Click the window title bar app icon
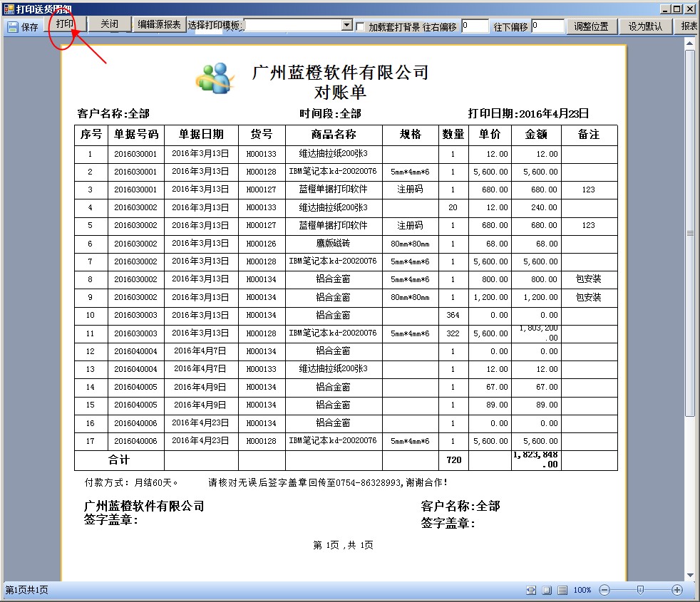Image resolution: width=700 pixels, height=602 pixels. pyautogui.click(x=9, y=9)
